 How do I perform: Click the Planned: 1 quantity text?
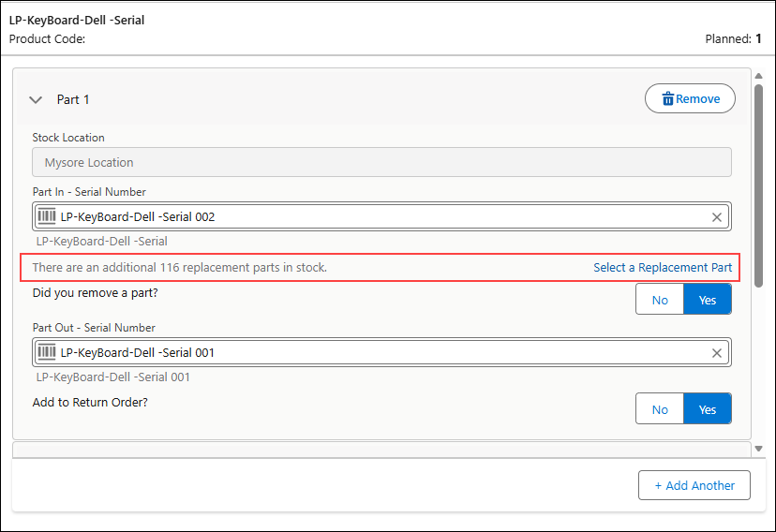pos(734,39)
